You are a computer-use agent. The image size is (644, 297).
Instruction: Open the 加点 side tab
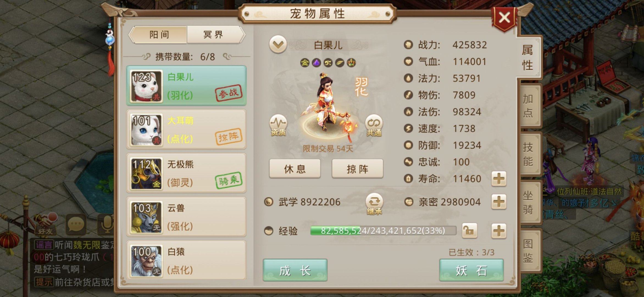coord(528,106)
